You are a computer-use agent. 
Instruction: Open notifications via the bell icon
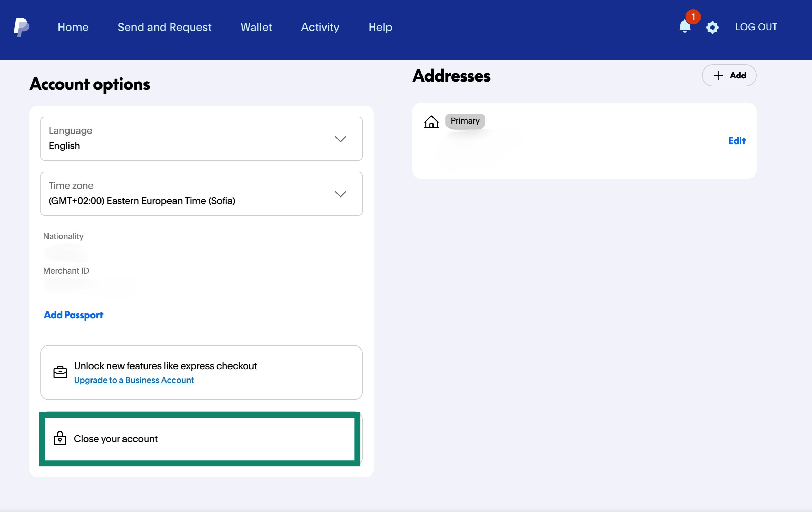685,28
